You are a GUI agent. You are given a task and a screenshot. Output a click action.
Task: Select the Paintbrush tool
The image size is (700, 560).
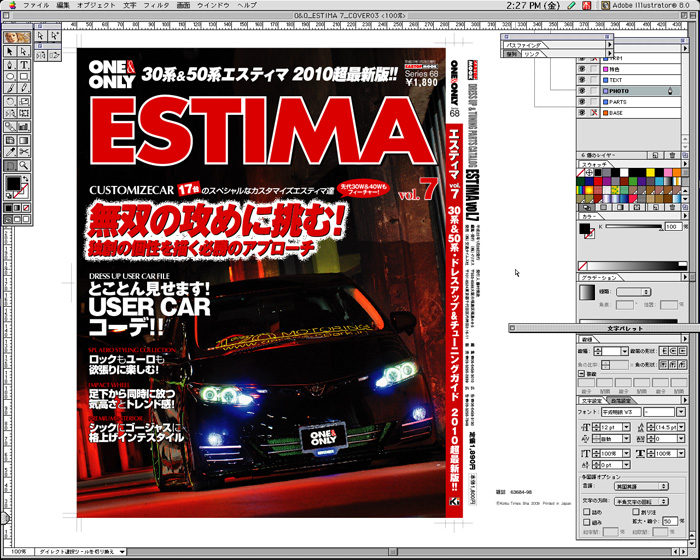pyautogui.click(x=9, y=88)
